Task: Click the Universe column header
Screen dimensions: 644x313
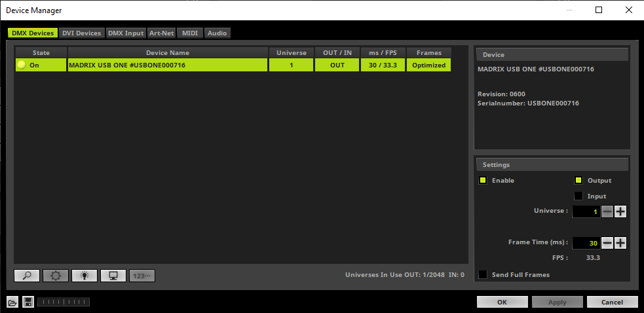Action: 291,52
